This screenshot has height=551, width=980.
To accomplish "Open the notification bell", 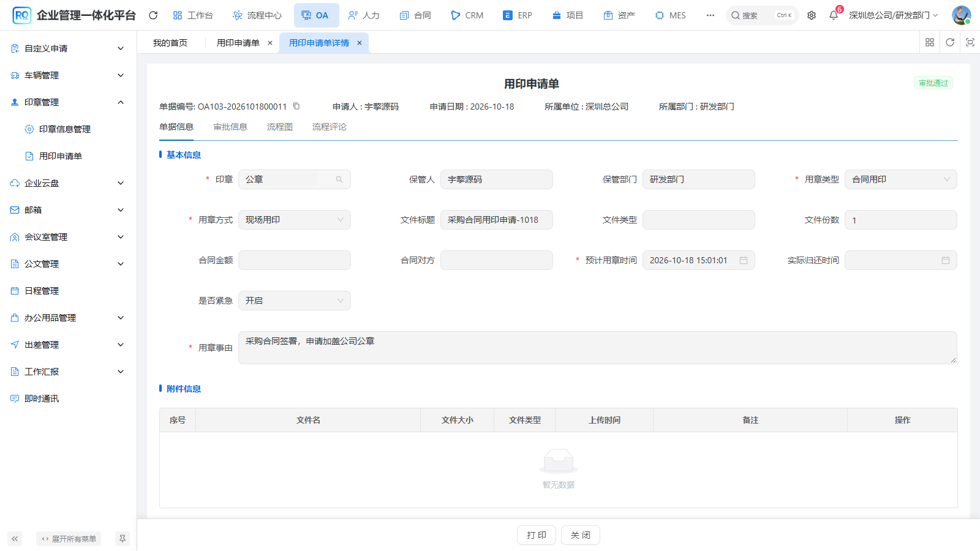I will coord(834,15).
